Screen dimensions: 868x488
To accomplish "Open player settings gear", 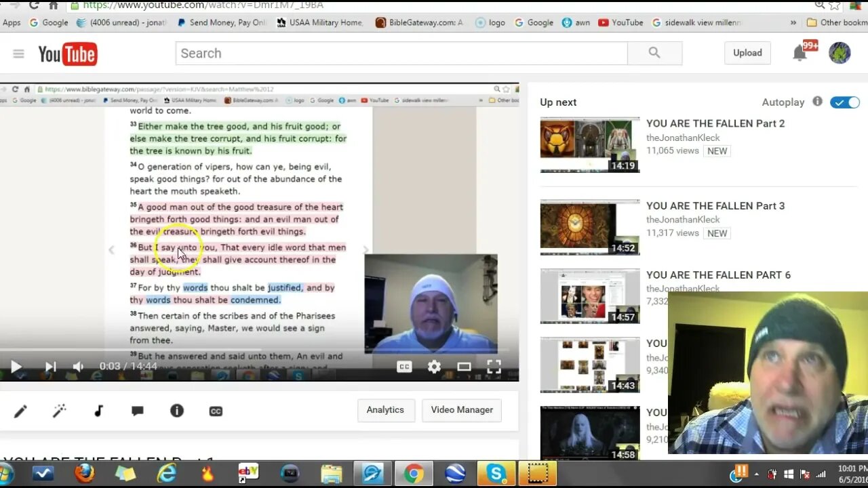I will (x=434, y=367).
